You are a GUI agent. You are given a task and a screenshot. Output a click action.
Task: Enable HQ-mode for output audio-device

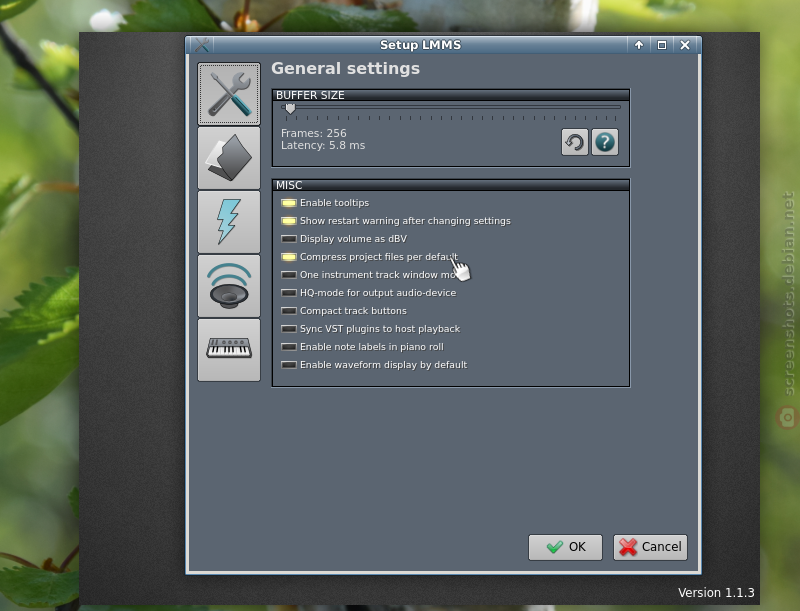pos(368,293)
